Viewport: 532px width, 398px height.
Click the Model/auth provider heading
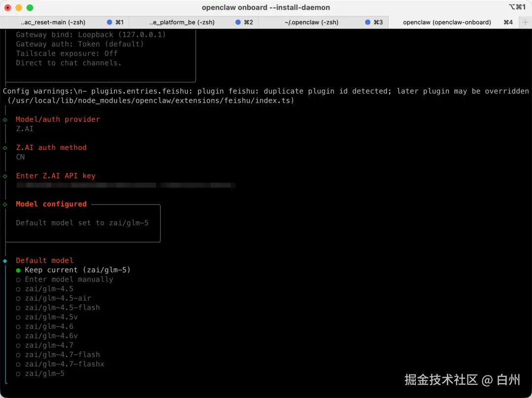pos(58,119)
